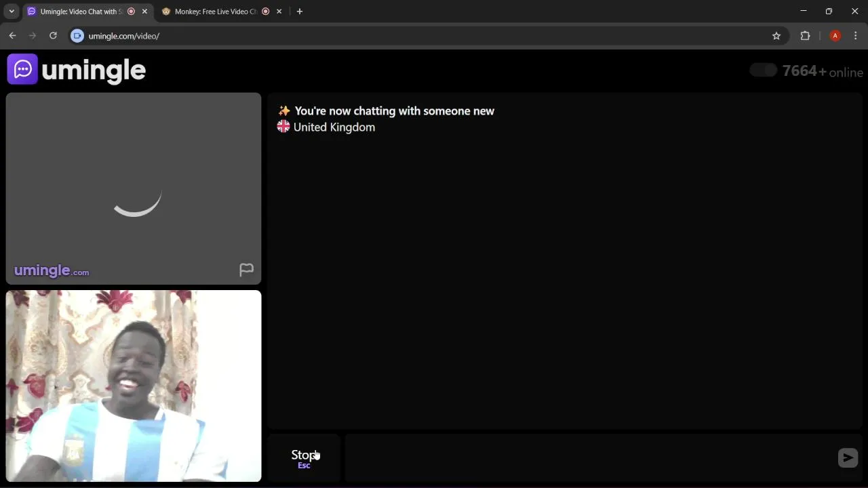Bookmark this page with star icon
Image resolution: width=868 pixels, height=488 pixels.
(x=776, y=36)
